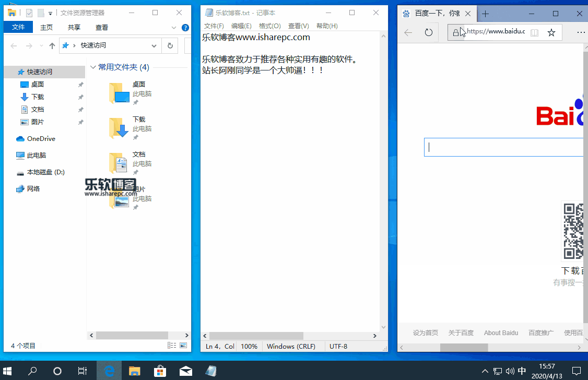Open the Microsoft Store icon on the taskbar
Image resolution: width=588 pixels, height=380 pixels.
pos(160,371)
